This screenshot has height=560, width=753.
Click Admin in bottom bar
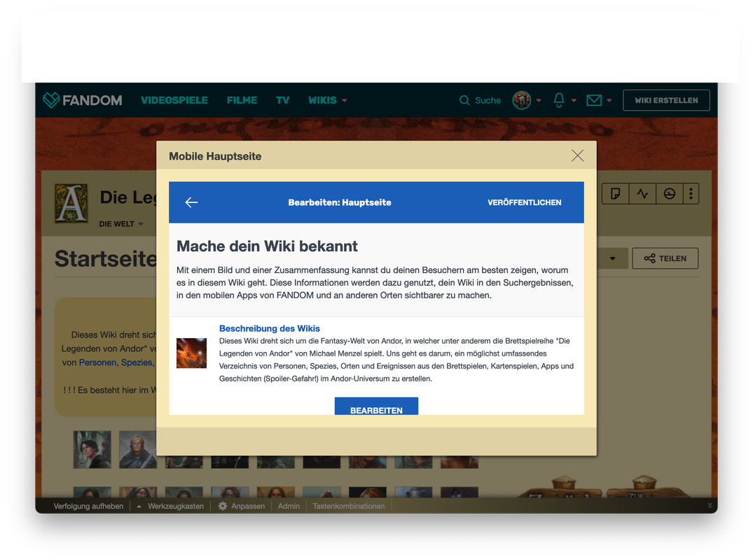[x=289, y=506]
